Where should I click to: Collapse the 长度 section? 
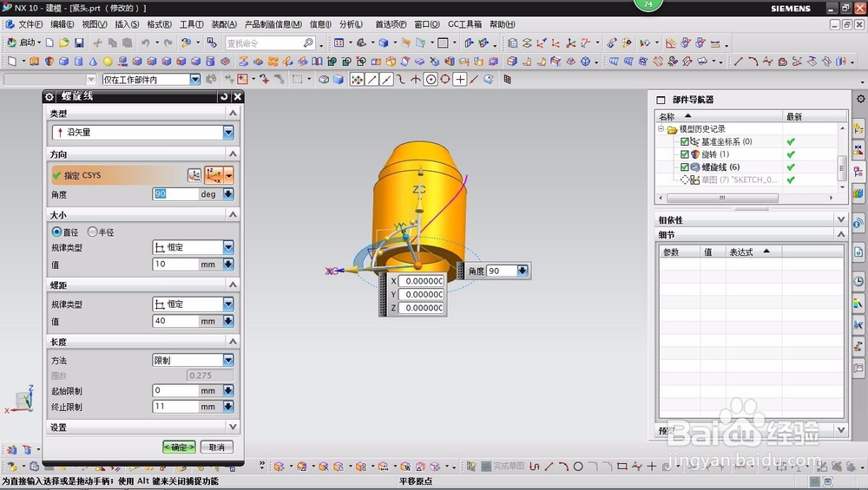233,342
